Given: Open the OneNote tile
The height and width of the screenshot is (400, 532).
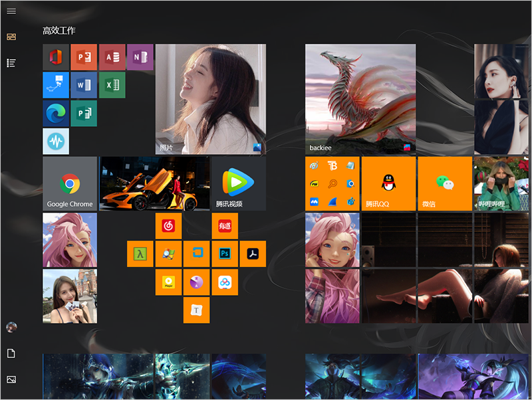Looking at the screenshot, I should tap(140, 57).
